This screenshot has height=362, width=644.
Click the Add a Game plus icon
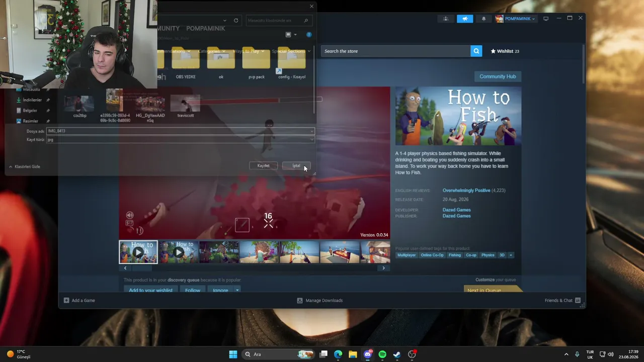66,301
